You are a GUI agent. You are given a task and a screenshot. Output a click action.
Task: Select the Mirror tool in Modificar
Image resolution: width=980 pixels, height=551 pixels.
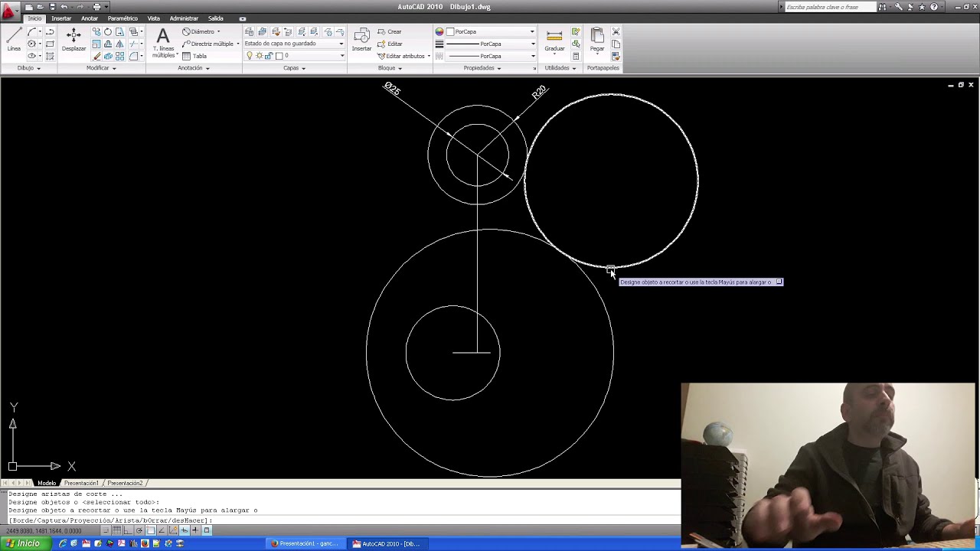pos(119,44)
